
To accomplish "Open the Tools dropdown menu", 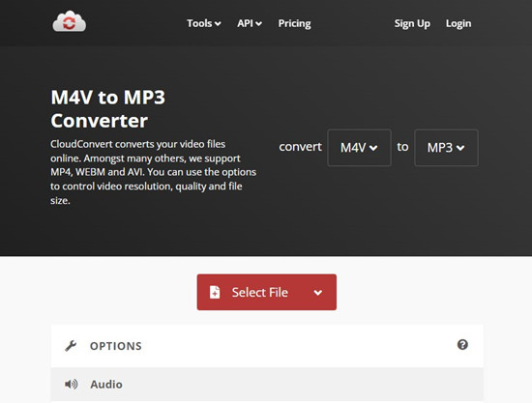I will (204, 23).
